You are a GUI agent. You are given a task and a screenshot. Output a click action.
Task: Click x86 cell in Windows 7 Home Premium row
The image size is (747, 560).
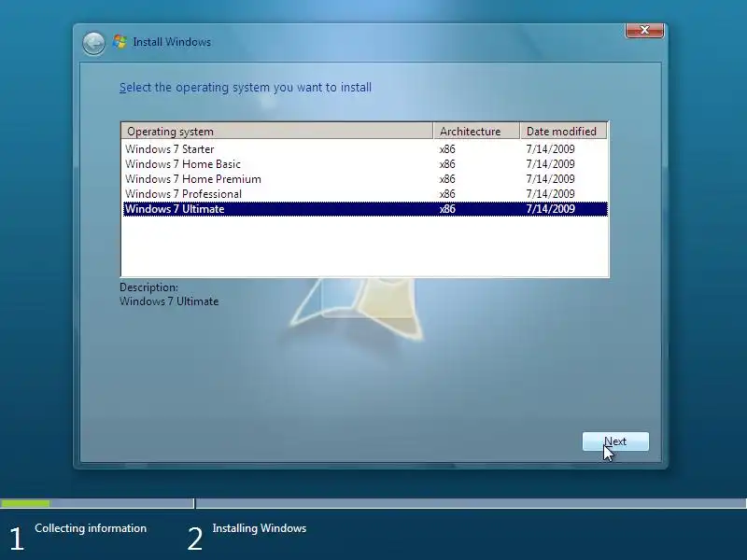tap(447, 179)
